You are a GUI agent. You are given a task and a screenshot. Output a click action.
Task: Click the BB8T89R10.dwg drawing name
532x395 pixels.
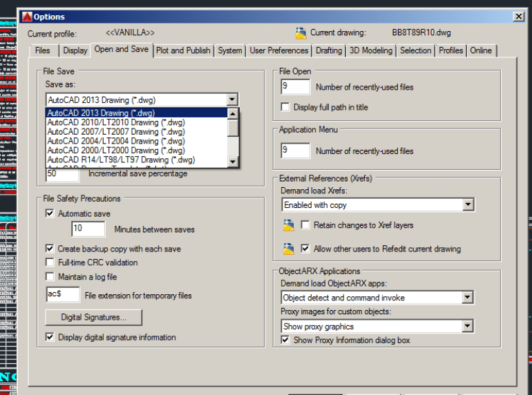421,32
